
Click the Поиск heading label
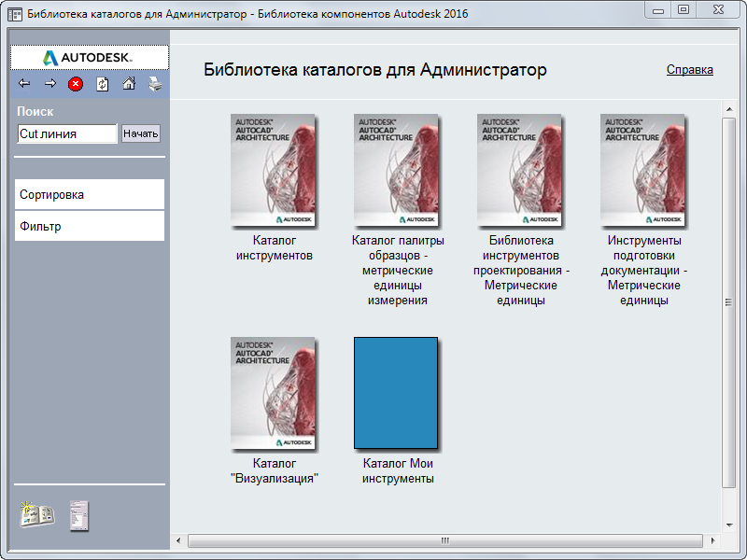(35, 111)
